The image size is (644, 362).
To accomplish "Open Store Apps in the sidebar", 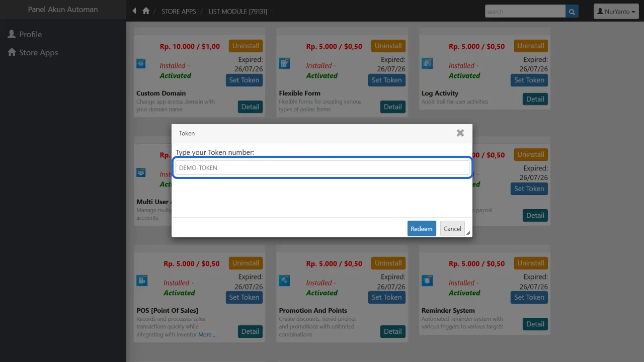I will coord(33,52).
